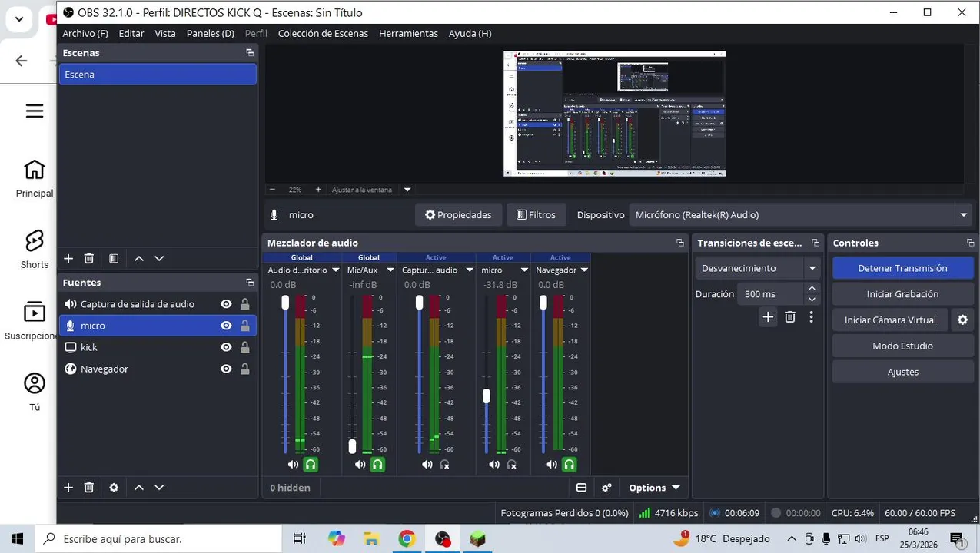Undock the Fuentes panel with its float icon
The image size is (980, 553).
[250, 283]
